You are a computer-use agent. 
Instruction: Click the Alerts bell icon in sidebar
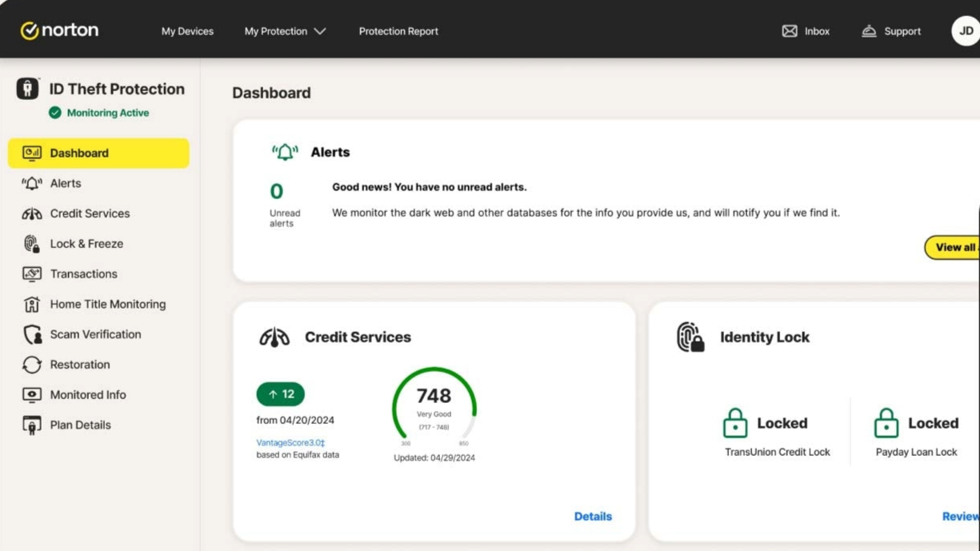coord(32,183)
